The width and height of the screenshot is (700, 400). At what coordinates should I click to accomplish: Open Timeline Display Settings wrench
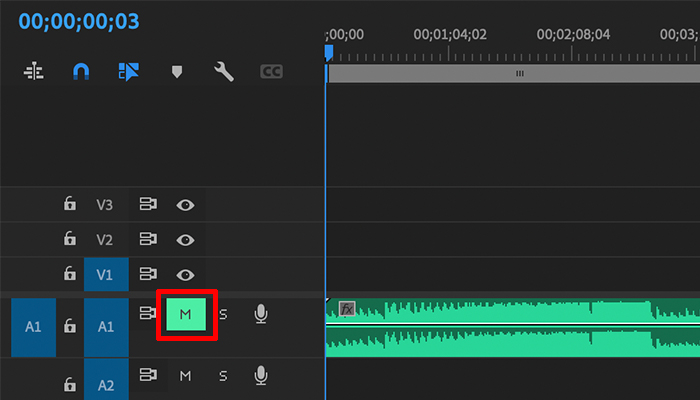point(224,71)
